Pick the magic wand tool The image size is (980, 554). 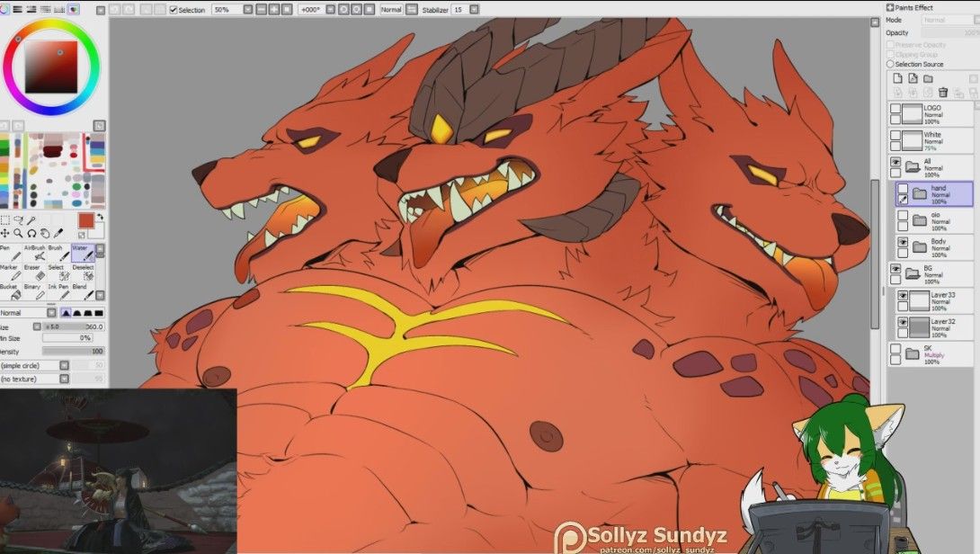point(31,220)
